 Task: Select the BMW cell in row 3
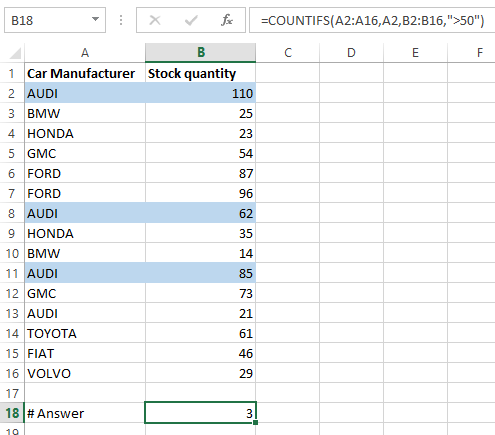point(85,113)
